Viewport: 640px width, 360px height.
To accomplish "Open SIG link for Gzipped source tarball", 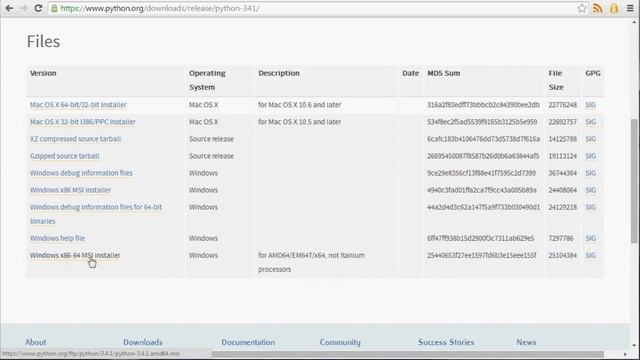I will (590, 156).
